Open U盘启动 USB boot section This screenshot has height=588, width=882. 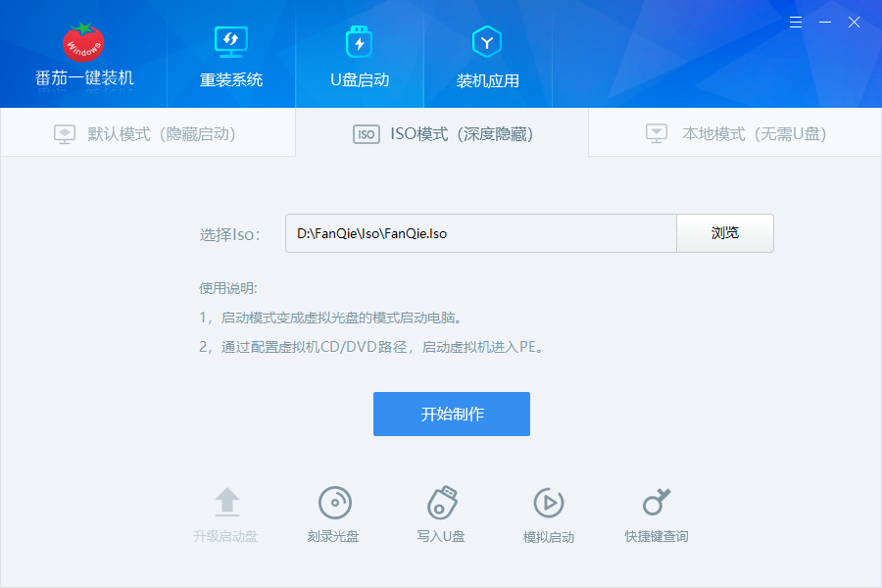tap(360, 57)
